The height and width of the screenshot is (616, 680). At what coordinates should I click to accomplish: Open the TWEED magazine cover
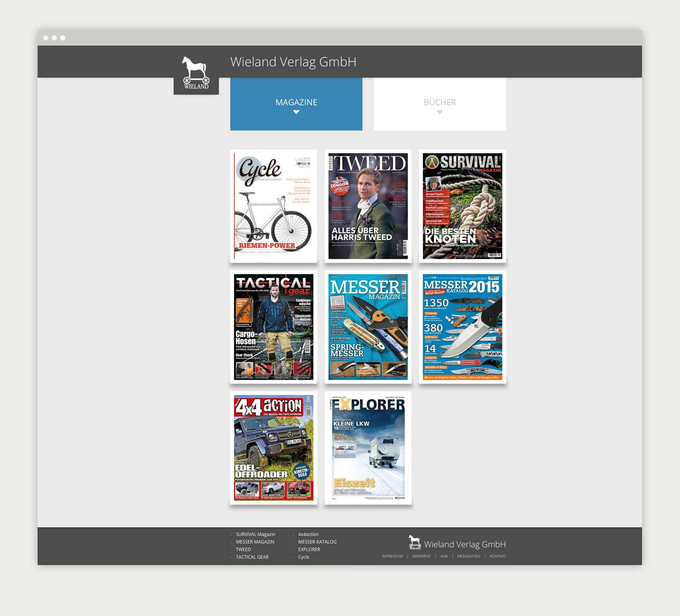point(368,206)
